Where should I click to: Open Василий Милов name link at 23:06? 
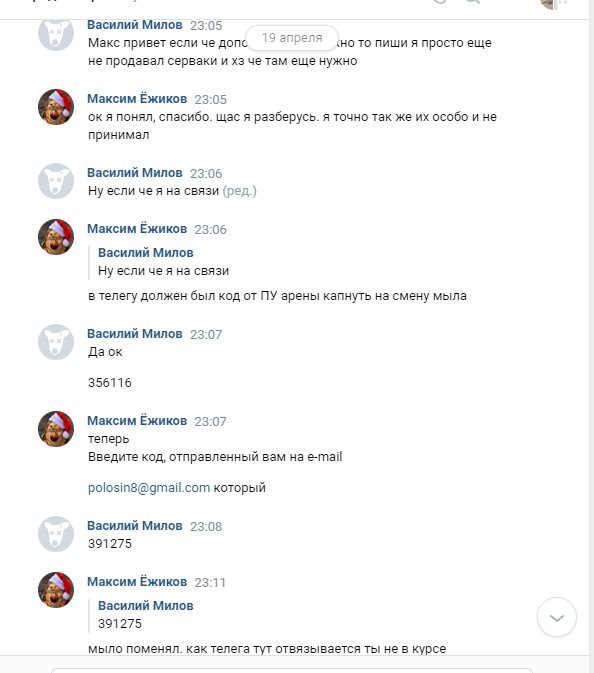135,173
